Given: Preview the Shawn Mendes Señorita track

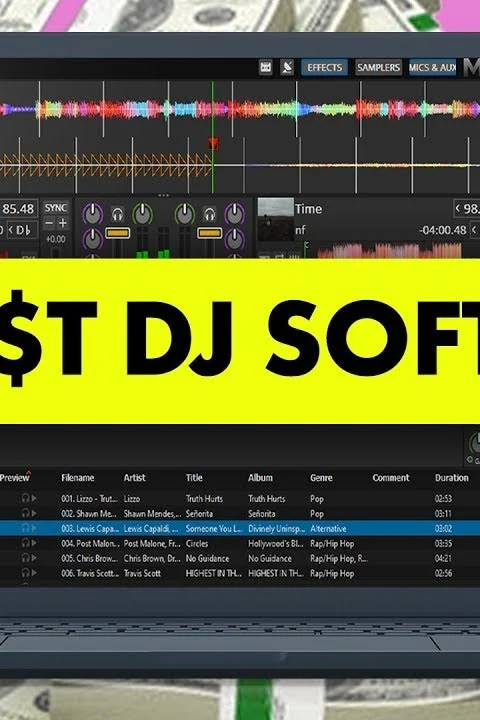Looking at the screenshot, I should 29,513.
